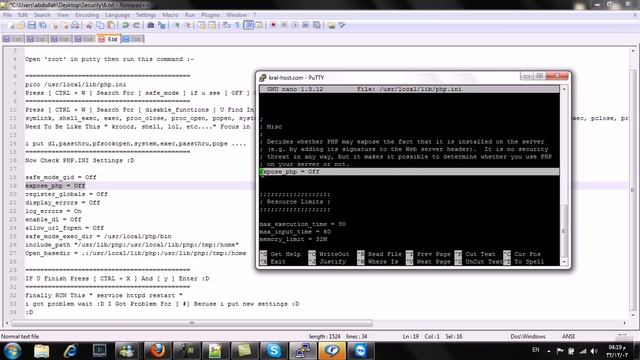
Task: Click the Copy toolbar icon
Action: 100,25
